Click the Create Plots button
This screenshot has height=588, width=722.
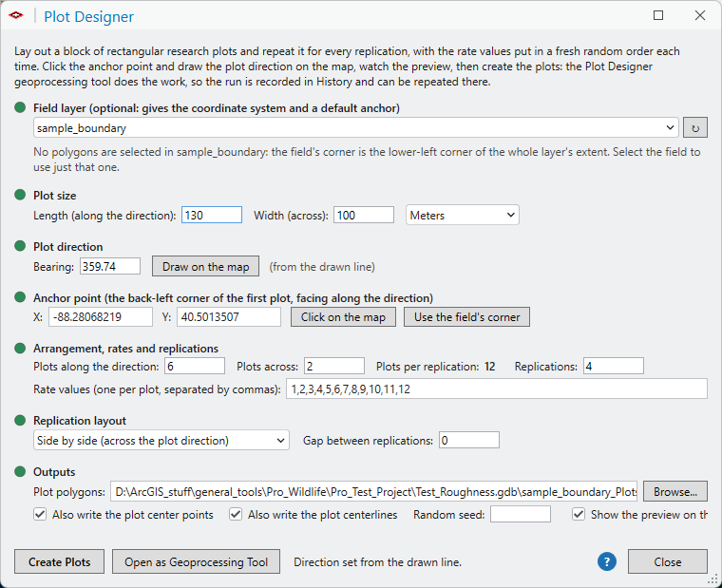(60, 561)
